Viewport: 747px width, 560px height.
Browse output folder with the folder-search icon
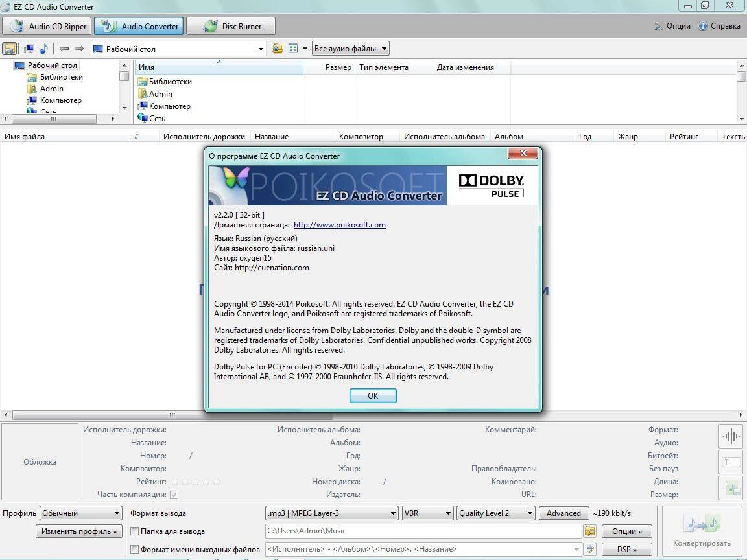pos(590,531)
